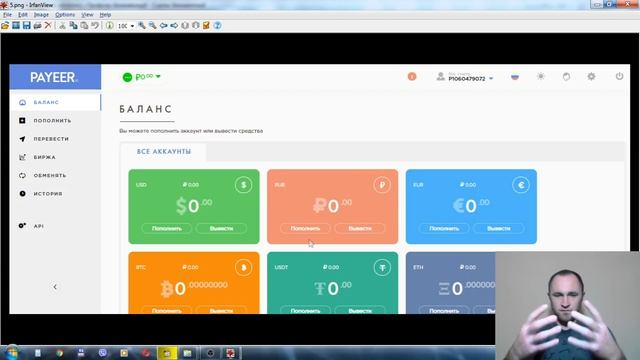640x360 pixels.
Task: Click the Save disk icon
Action: click(x=27, y=25)
